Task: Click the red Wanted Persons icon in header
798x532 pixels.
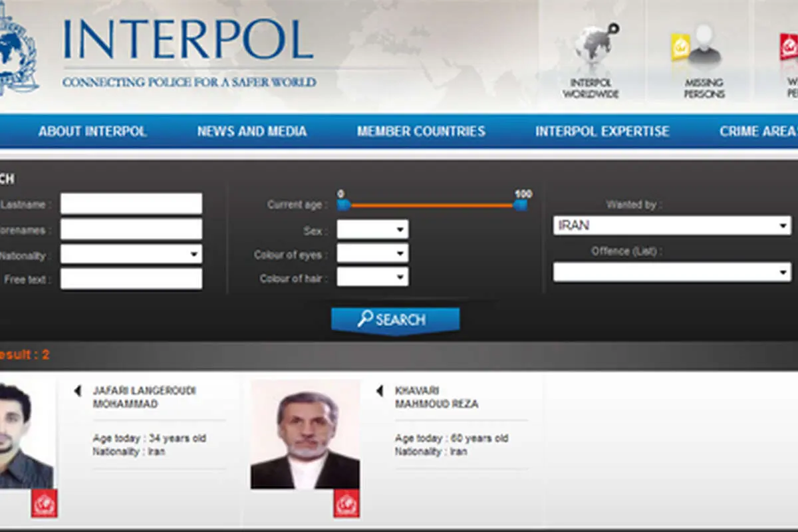Action: (789, 50)
